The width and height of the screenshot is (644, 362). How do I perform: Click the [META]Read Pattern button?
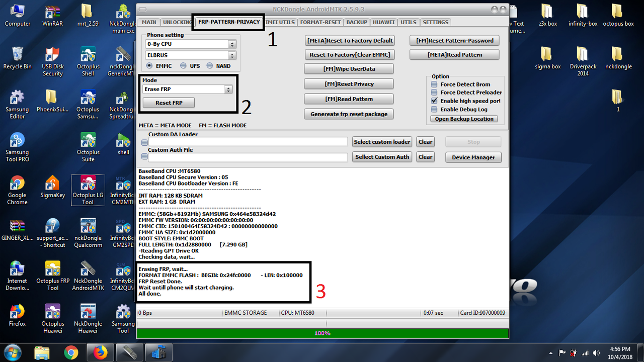[x=454, y=55]
